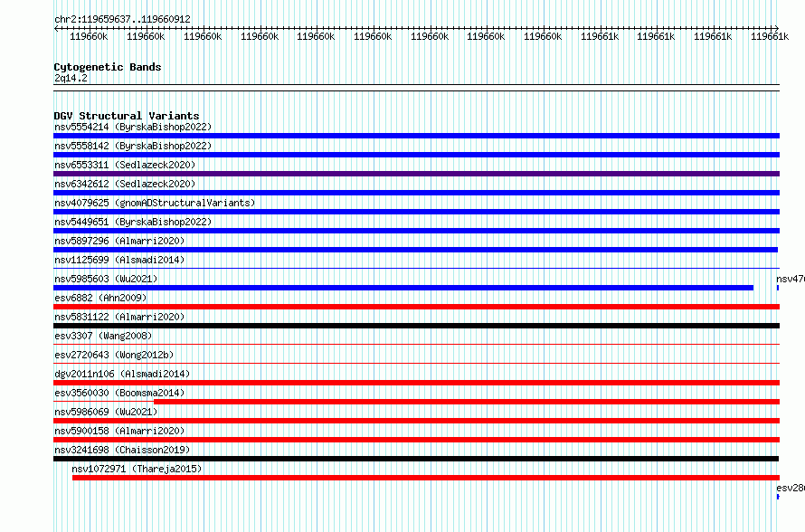Select the thin blue line under nsv1125699
The image size is (805, 532).
click(x=416, y=268)
